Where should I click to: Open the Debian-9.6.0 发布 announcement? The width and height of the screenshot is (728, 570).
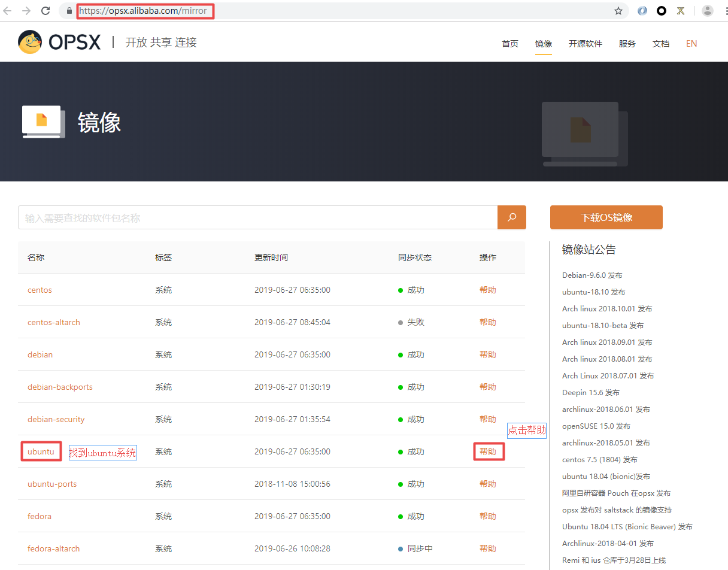[592, 275]
